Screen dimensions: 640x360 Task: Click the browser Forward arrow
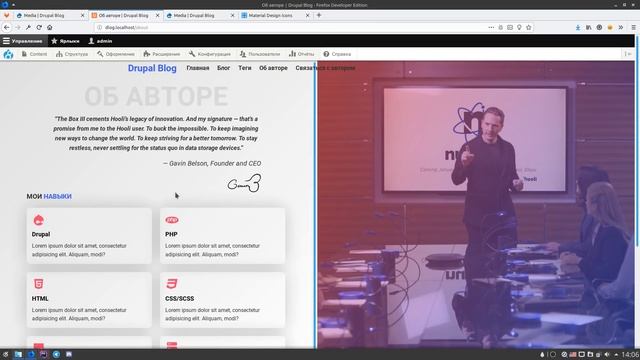coord(18,27)
